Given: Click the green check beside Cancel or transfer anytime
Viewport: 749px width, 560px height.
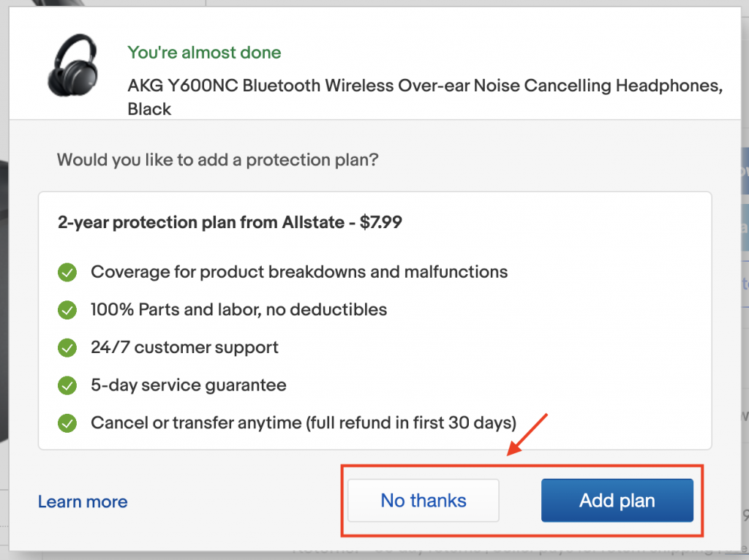Looking at the screenshot, I should (x=67, y=423).
